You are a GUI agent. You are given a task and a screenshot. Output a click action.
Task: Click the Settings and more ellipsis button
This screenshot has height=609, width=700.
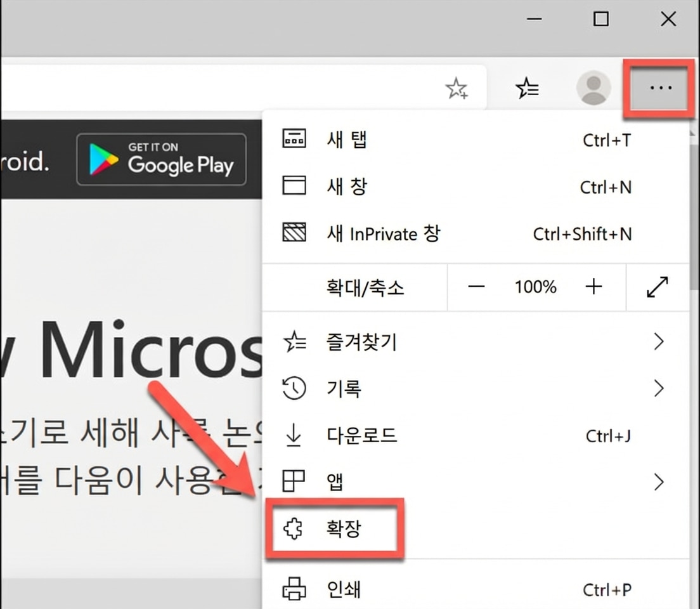[660, 89]
